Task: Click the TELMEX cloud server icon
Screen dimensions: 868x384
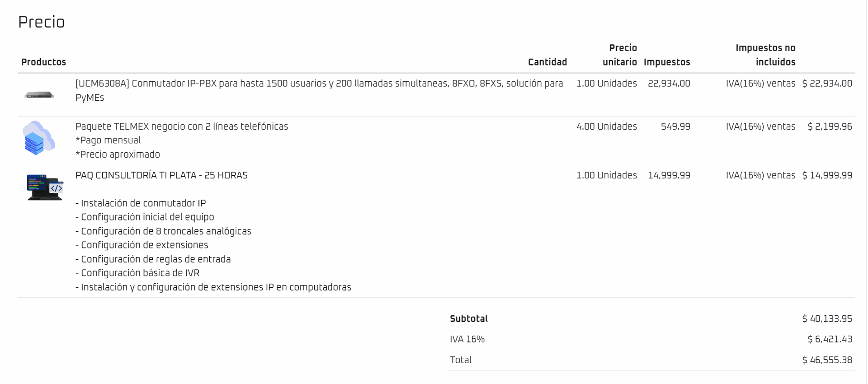Action: (x=39, y=138)
